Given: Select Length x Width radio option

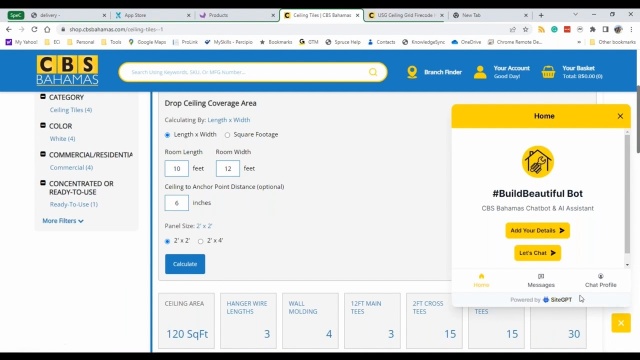Looking at the screenshot, I should coord(167,135).
